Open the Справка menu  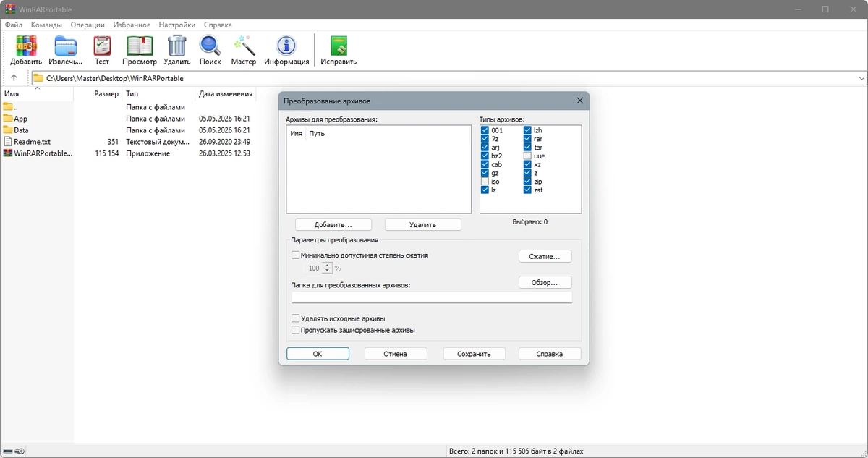point(218,25)
